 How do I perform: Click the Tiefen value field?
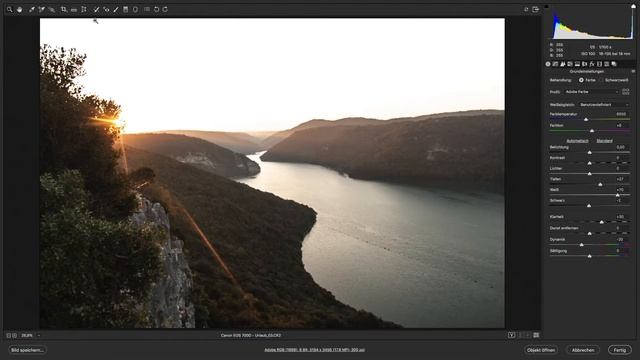pyautogui.click(x=621, y=179)
